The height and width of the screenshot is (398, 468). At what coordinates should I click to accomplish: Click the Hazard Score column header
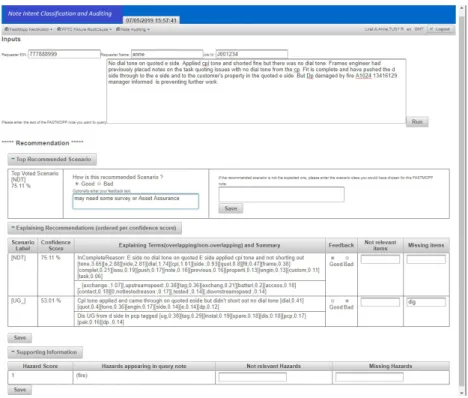[x=40, y=366]
